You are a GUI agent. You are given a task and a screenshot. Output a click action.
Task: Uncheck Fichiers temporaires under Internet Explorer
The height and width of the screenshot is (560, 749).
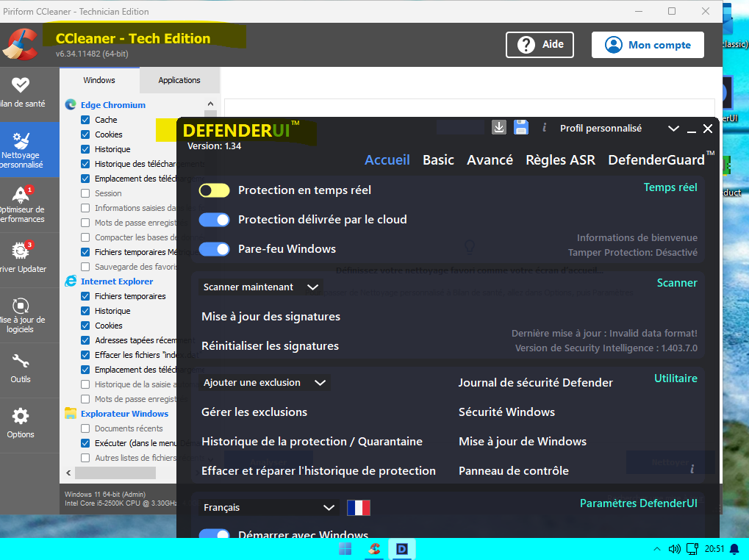tap(85, 296)
